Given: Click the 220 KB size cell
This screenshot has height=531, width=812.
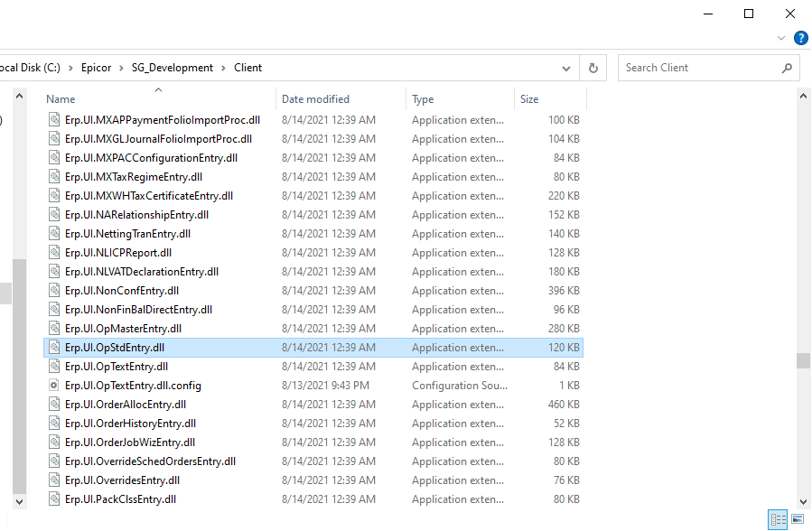Looking at the screenshot, I should coord(564,196).
